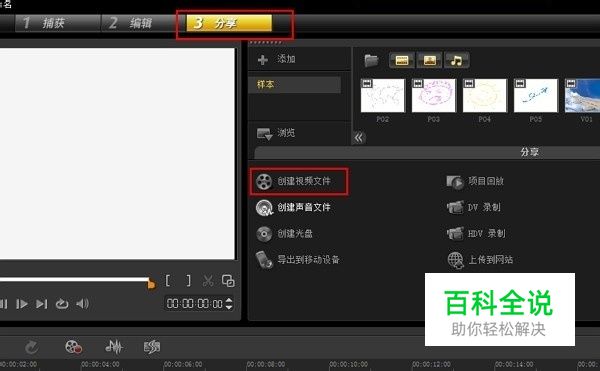Select the P05 thumbnail
Screen dimensions: 600x371
pyautogui.click(x=536, y=96)
